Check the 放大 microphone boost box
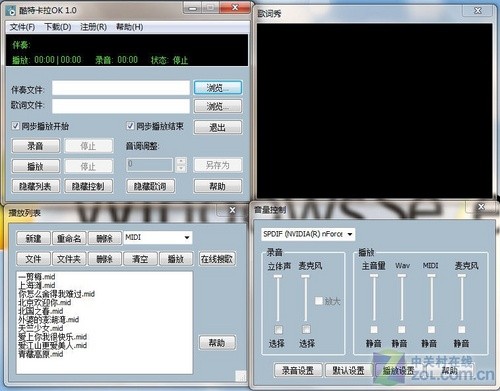 [x=319, y=301]
